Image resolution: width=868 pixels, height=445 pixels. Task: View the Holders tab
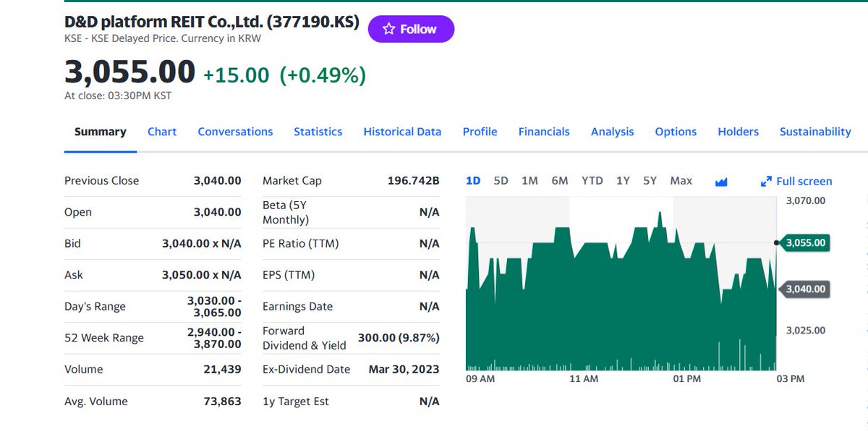739,132
